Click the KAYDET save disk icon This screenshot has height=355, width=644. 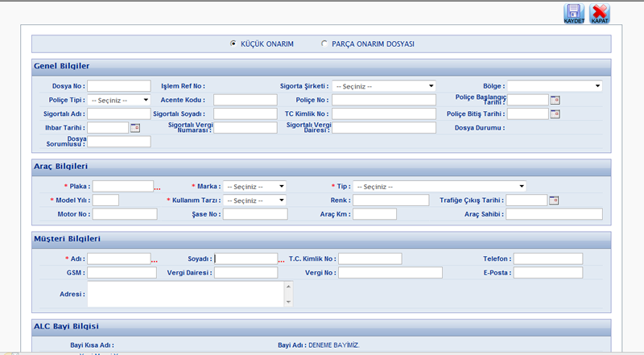tap(573, 13)
